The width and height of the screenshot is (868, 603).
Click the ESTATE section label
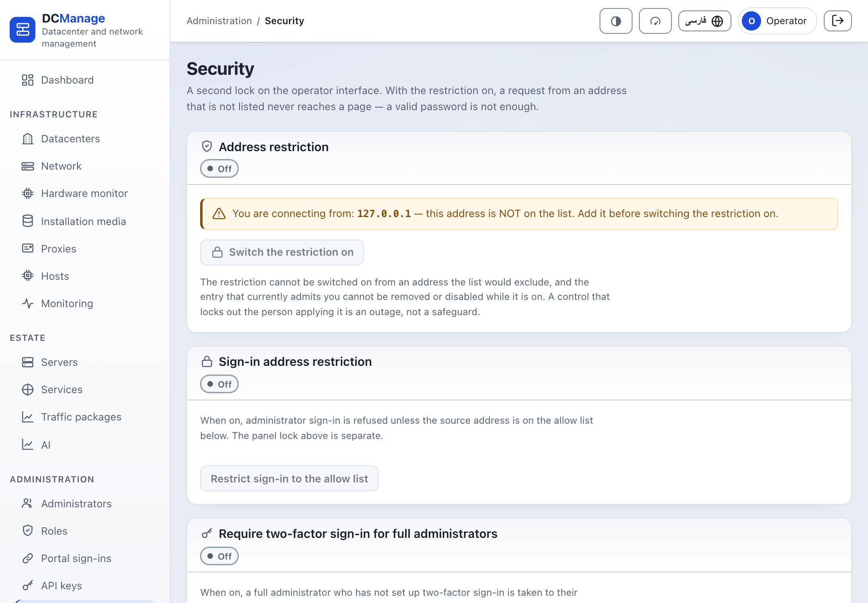(x=28, y=338)
